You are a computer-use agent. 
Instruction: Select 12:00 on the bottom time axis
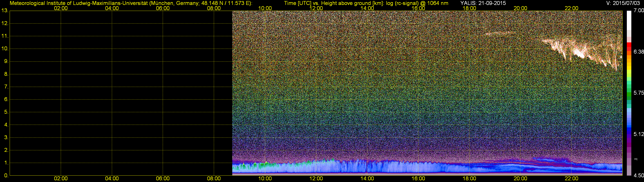[316, 179]
